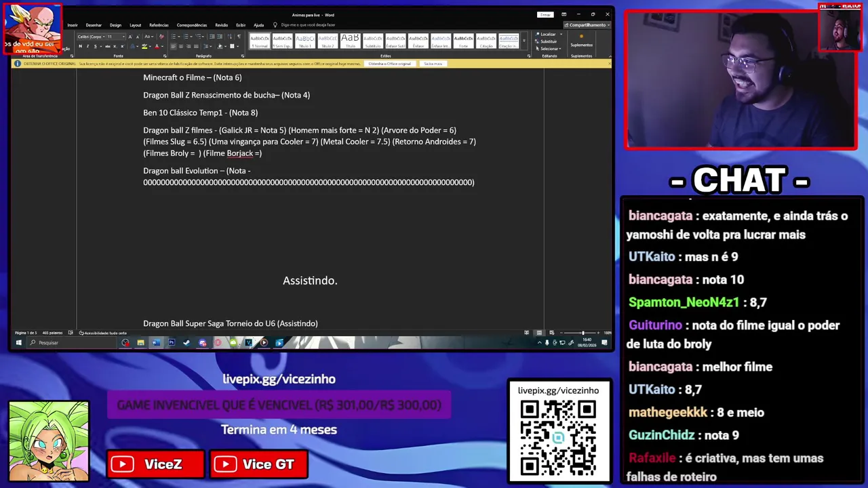Toggle italic formatting in Word ribbon
Viewport: 868px width, 488px height.
tap(87, 46)
